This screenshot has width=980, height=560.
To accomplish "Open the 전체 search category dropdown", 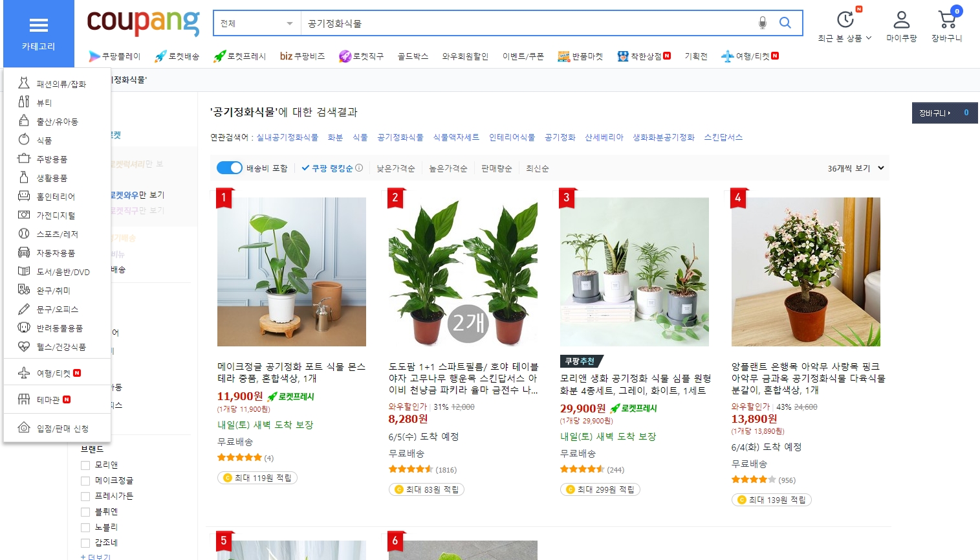I will tap(257, 23).
